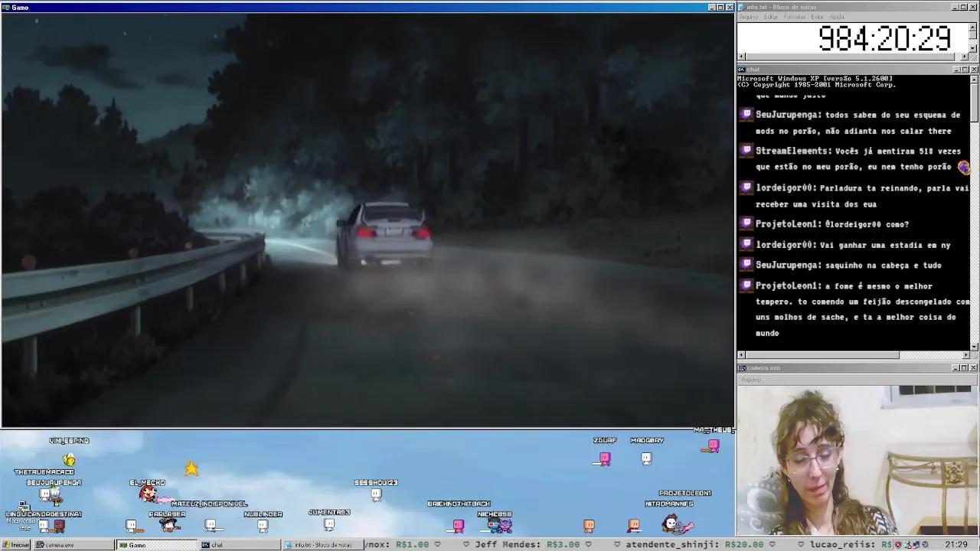Viewport: 980px width, 551px height.
Task: Open the Arquivo menu in camera.exe window
Action: pos(750,380)
